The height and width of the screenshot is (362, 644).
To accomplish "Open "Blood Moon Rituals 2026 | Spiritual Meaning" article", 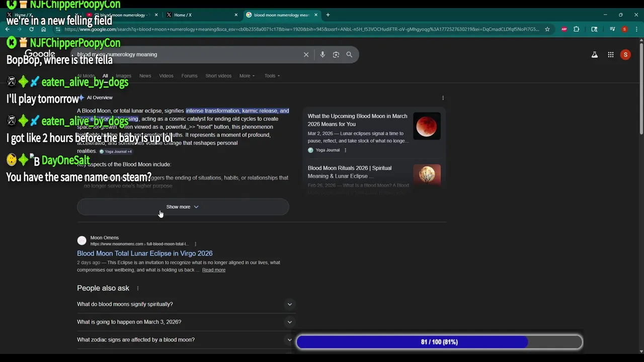I will [x=350, y=172].
